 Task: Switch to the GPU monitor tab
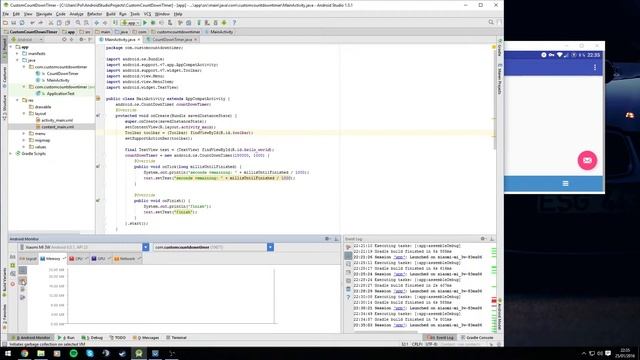pyautogui.click(x=100, y=259)
